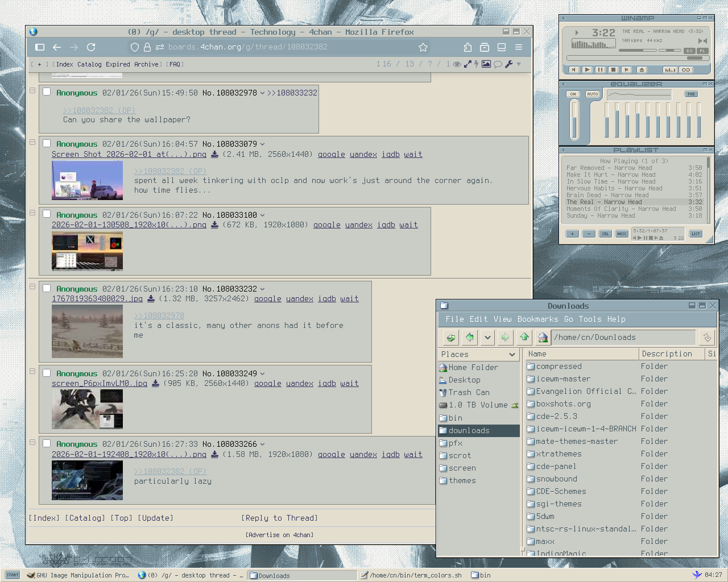This screenshot has width=728, height=582.
Task: Click the Reply to Thread link
Action: pyautogui.click(x=279, y=518)
